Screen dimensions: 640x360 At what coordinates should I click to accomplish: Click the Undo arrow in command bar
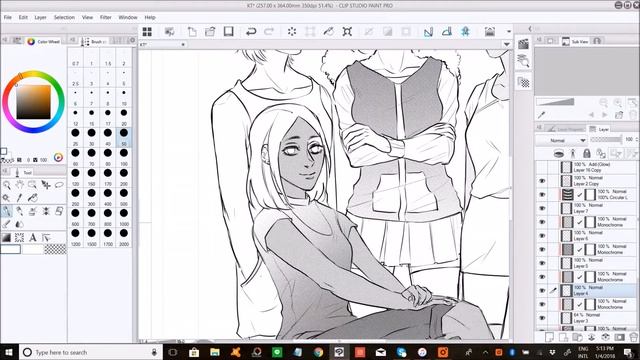pos(251,31)
